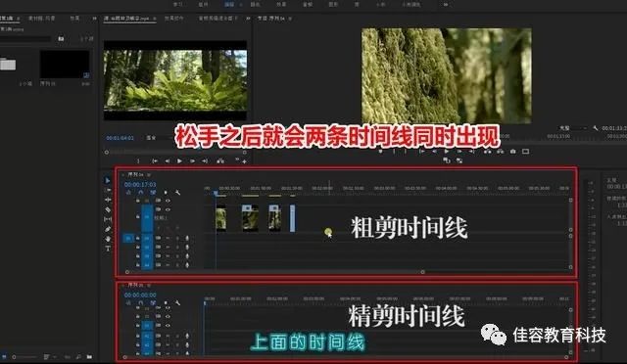
Task: Click Lift button in Program monitor
Action: (488, 152)
